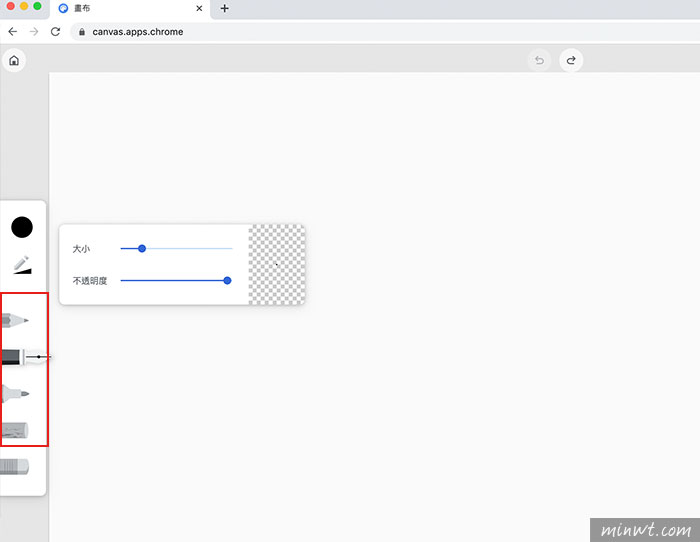
Task: Click the 大小 label text
Action: pyautogui.click(x=81, y=249)
